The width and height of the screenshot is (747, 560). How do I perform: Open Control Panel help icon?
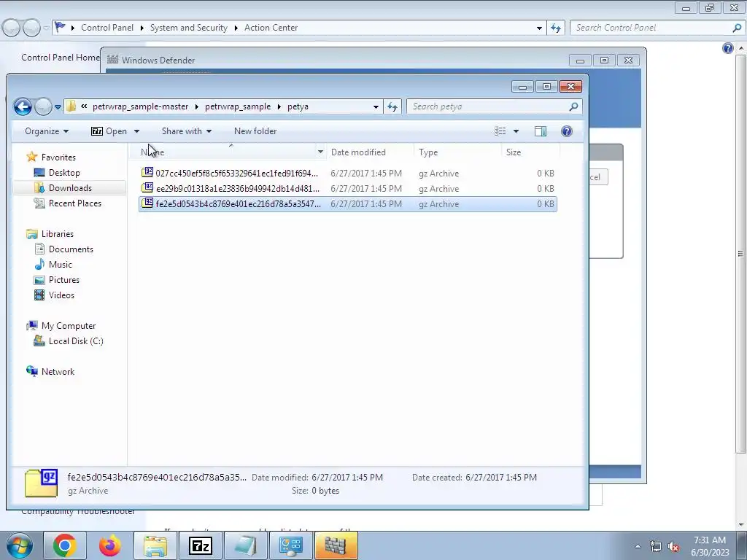click(x=727, y=47)
